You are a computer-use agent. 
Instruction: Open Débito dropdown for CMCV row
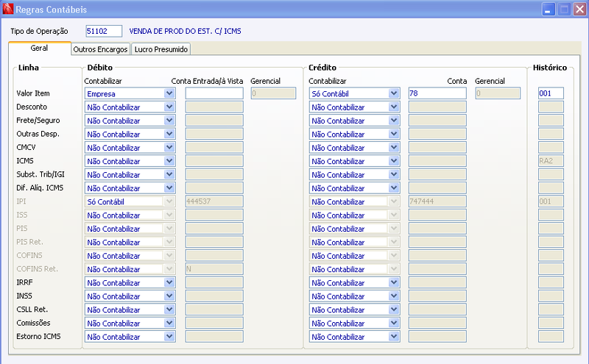[169, 148]
